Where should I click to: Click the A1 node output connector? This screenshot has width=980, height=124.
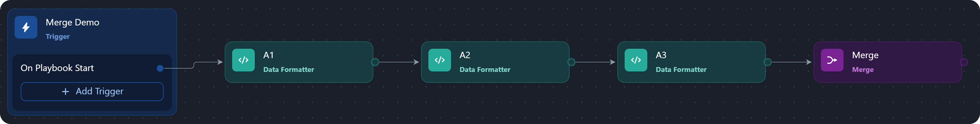coord(375,62)
